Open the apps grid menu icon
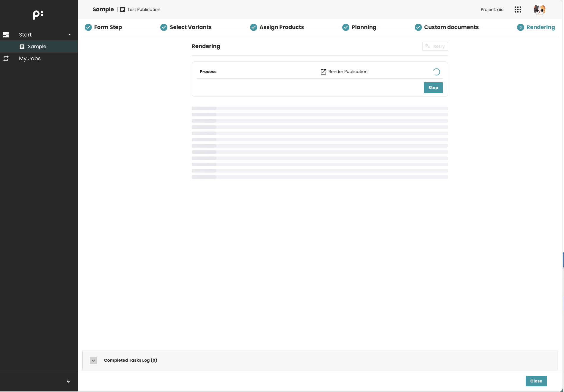 pyautogui.click(x=518, y=10)
